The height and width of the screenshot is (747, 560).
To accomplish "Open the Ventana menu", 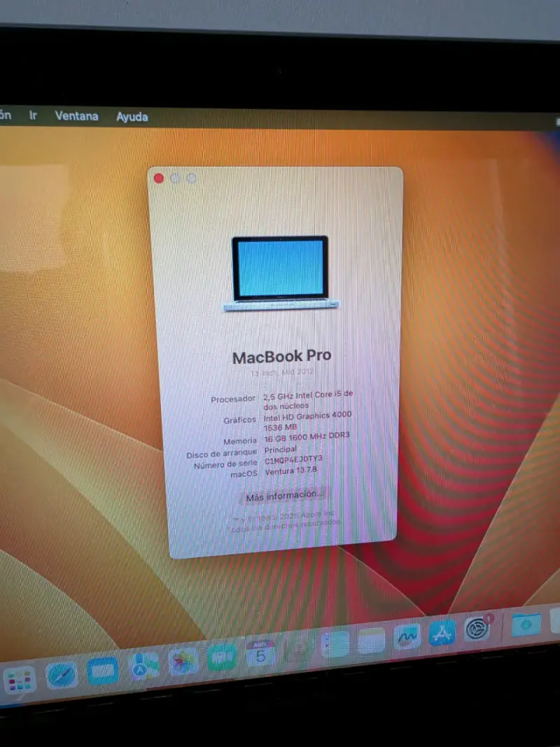I will pos(77,116).
